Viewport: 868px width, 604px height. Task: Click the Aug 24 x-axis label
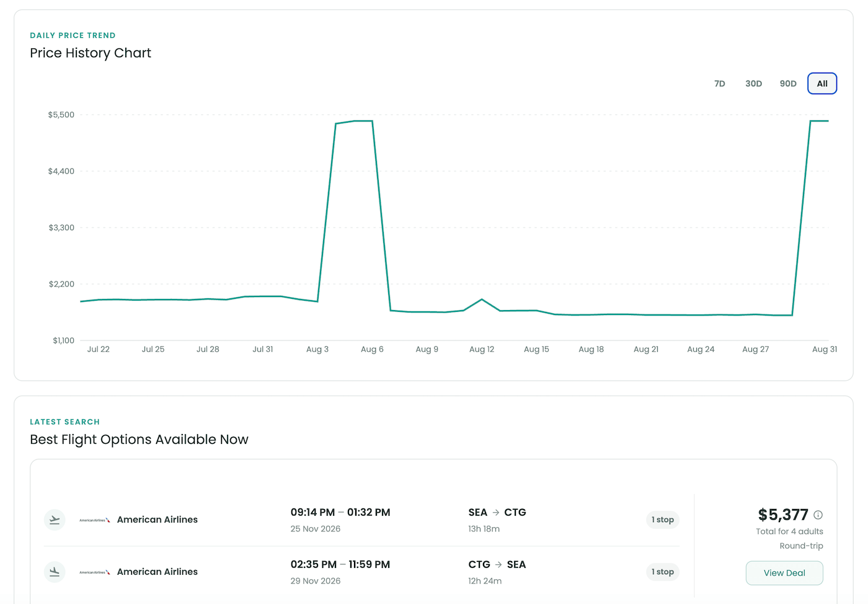(x=701, y=349)
